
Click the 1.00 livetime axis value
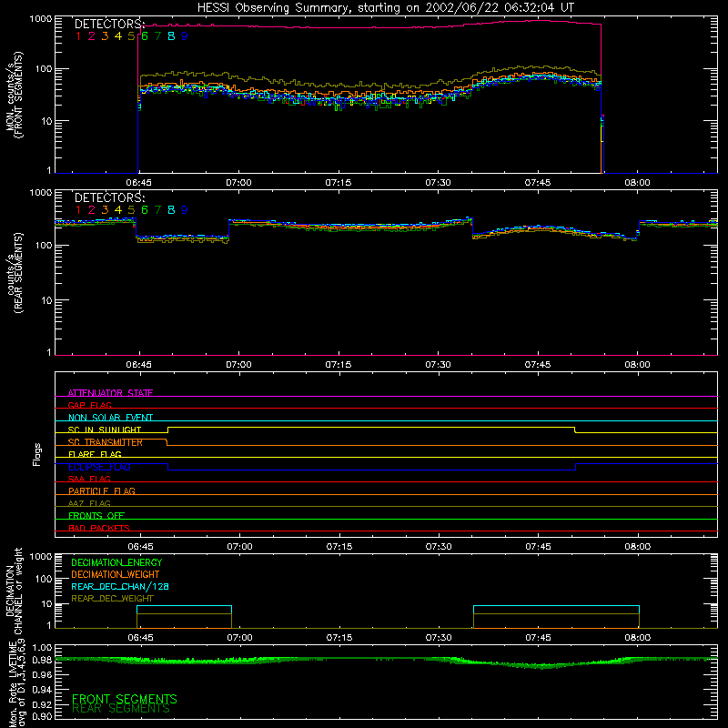(42, 648)
